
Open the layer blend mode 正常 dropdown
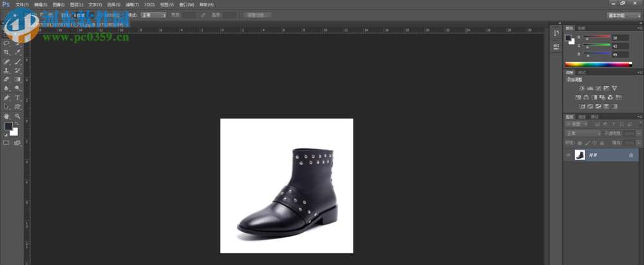pyautogui.click(x=582, y=133)
